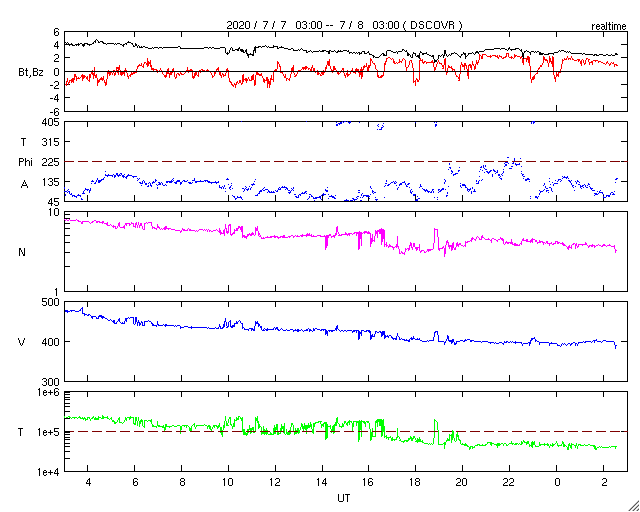Image resolution: width=640 pixels, height=512 pixels.
Task: Select the '400' tick on the velocity axis
Action: pyautogui.click(x=51, y=342)
